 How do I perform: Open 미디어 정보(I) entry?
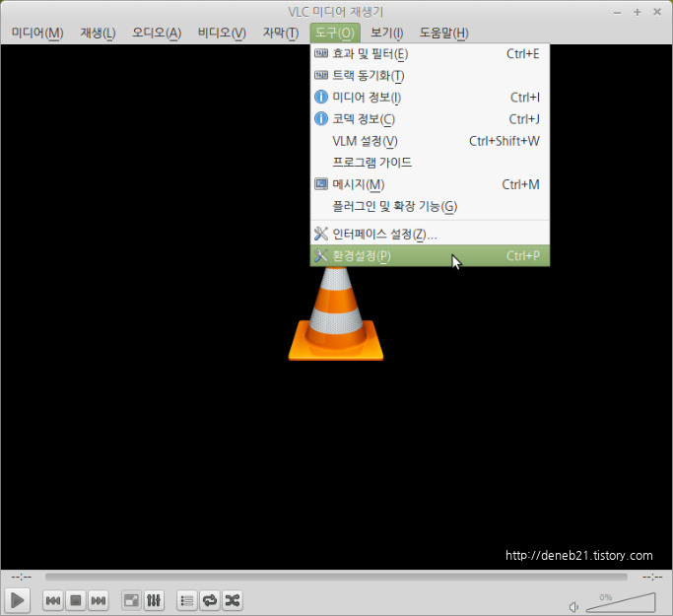(430, 98)
